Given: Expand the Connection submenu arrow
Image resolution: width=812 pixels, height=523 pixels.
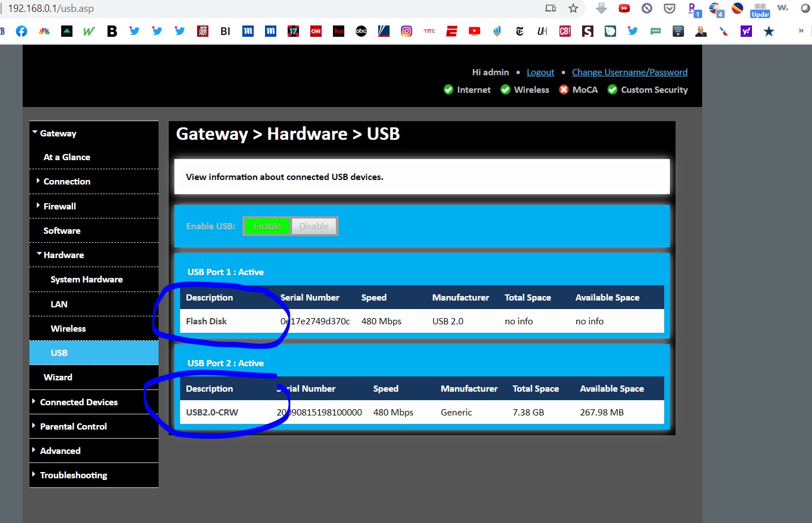Looking at the screenshot, I should point(38,181).
